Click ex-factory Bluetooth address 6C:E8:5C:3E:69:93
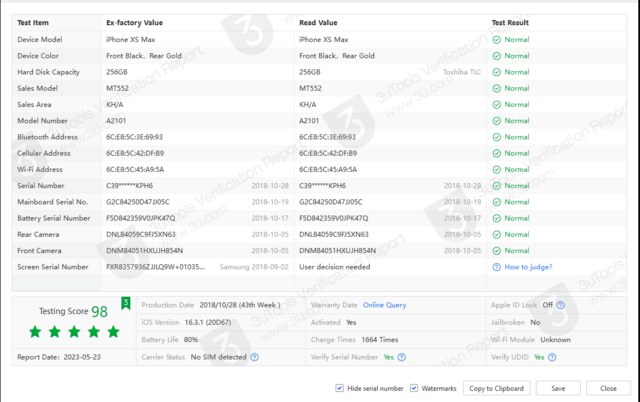This screenshot has width=640, height=402. 134,137
